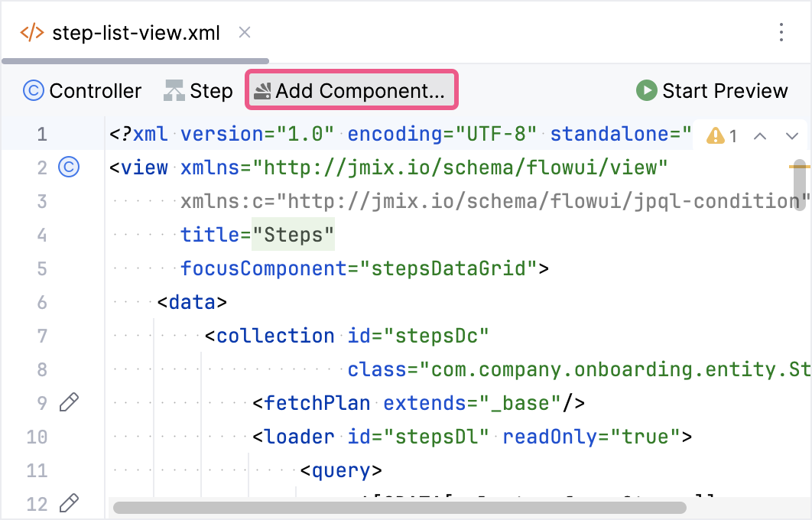Image resolution: width=812 pixels, height=520 pixels.
Task: Open the vertical kebab menu top right
Action: click(x=781, y=32)
